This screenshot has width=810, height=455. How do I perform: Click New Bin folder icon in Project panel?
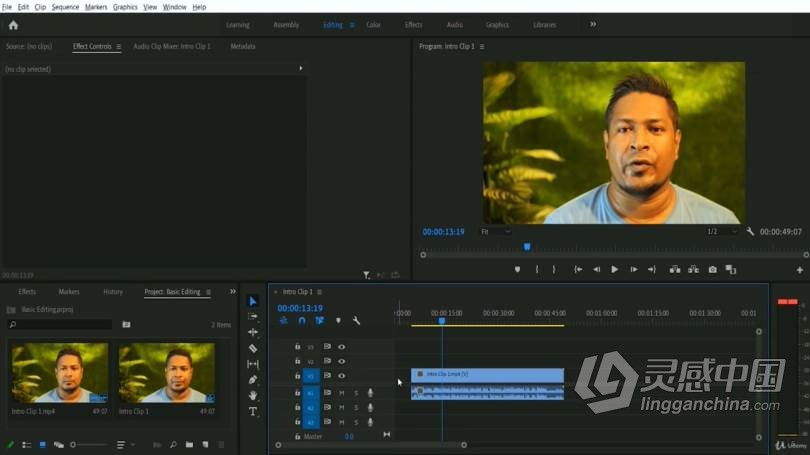[190, 445]
